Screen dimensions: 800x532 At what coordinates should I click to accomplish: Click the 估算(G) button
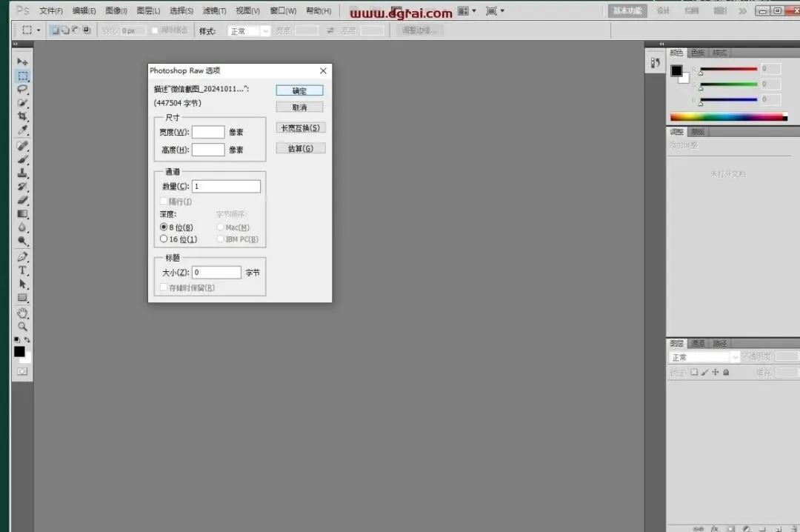[301, 148]
